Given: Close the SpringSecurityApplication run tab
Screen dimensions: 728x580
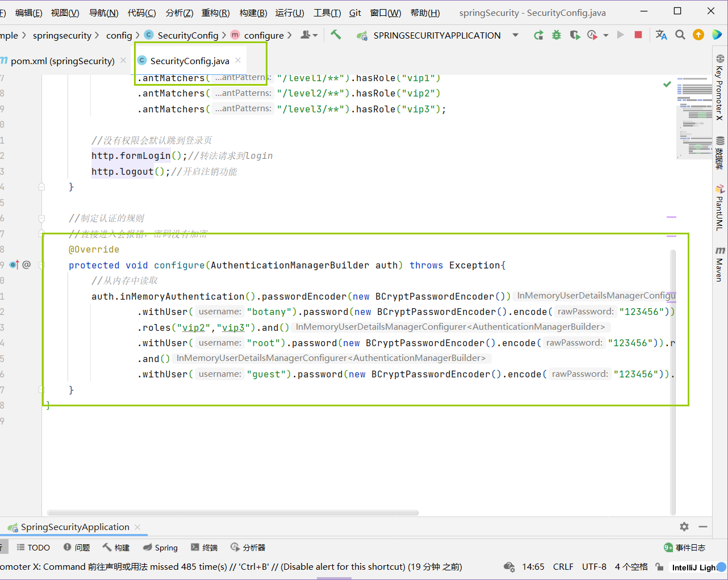Looking at the screenshot, I should 137,527.
